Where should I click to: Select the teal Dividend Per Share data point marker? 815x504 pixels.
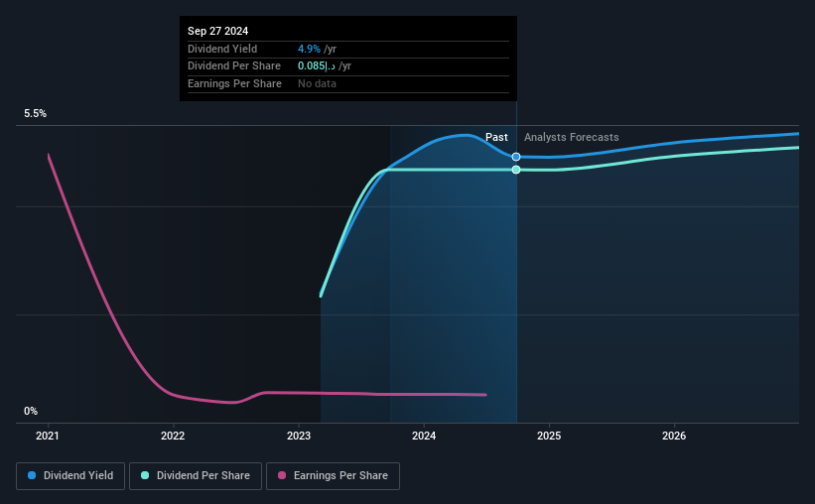pos(516,170)
